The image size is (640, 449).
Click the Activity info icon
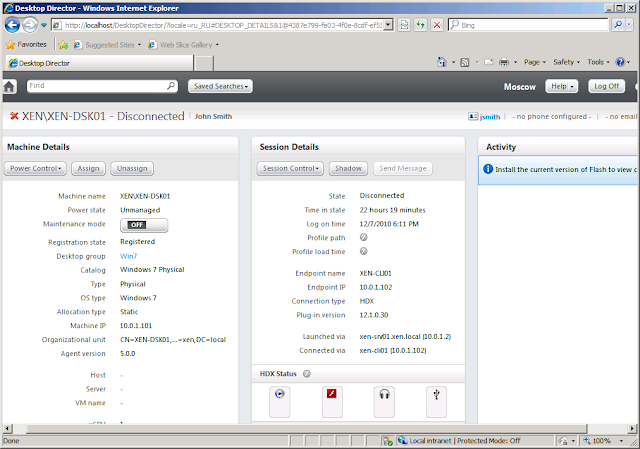(x=488, y=169)
